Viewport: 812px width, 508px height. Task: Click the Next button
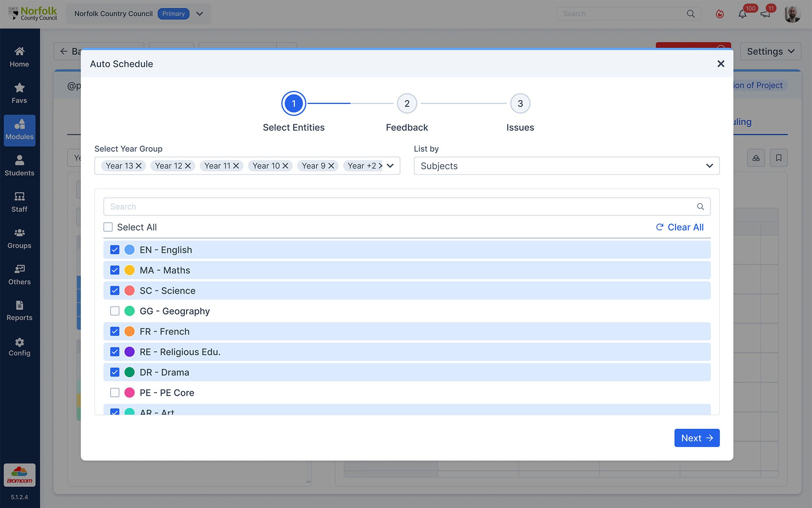pyautogui.click(x=697, y=438)
